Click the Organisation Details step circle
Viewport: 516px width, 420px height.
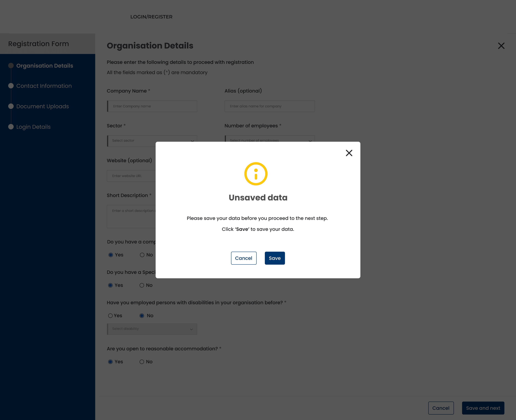pyautogui.click(x=11, y=66)
